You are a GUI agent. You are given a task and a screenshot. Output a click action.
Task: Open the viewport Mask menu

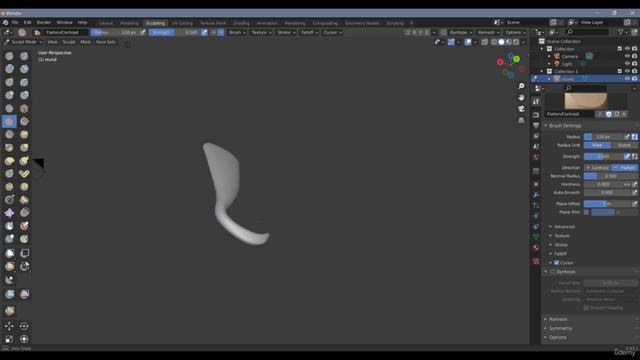(85, 42)
